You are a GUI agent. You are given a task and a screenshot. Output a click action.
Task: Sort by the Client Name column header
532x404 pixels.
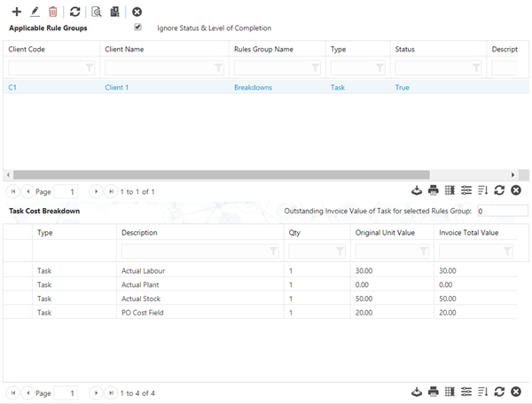pos(124,49)
